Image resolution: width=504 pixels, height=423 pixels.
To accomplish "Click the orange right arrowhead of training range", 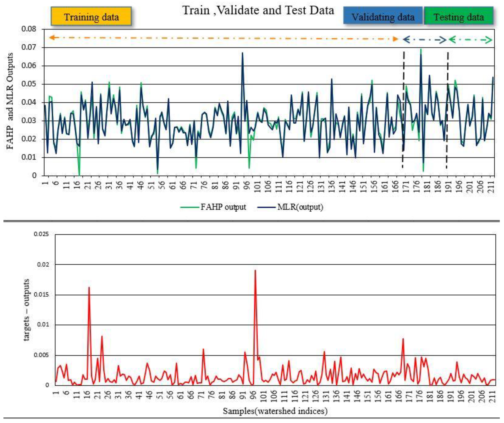I will tap(396, 39).
